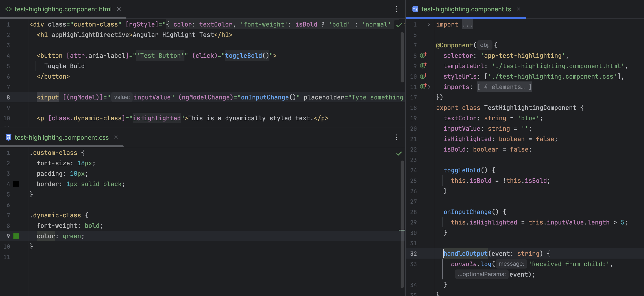Open the three-dot menu in the HTML editor

(396, 9)
